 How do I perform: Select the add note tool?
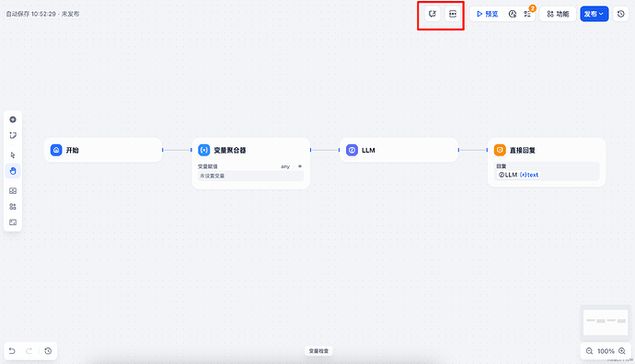tap(13, 135)
